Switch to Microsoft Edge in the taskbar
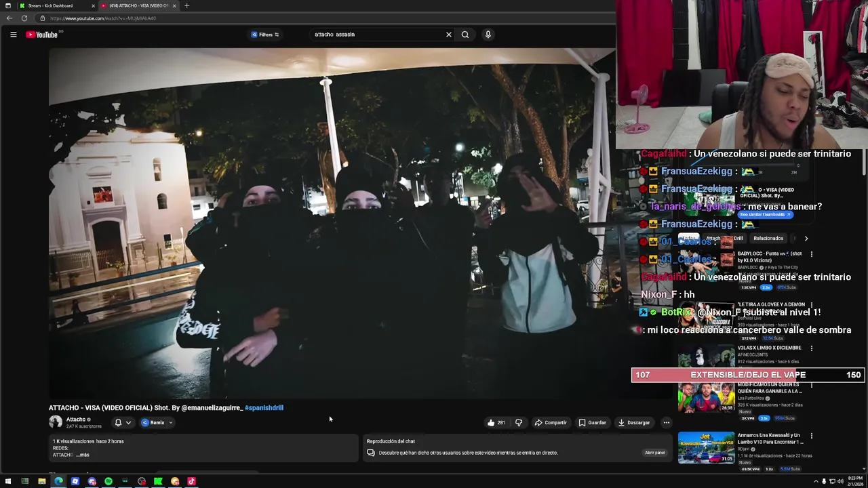 [x=58, y=481]
